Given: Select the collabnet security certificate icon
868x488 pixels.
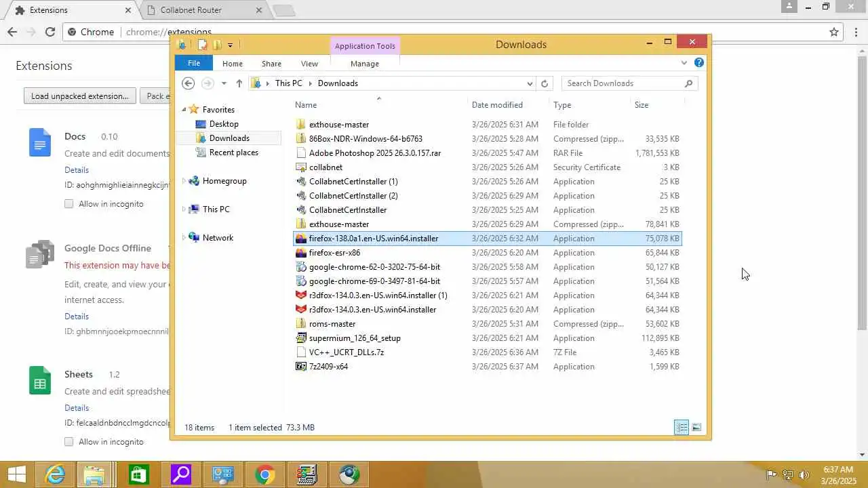Looking at the screenshot, I should point(301,167).
